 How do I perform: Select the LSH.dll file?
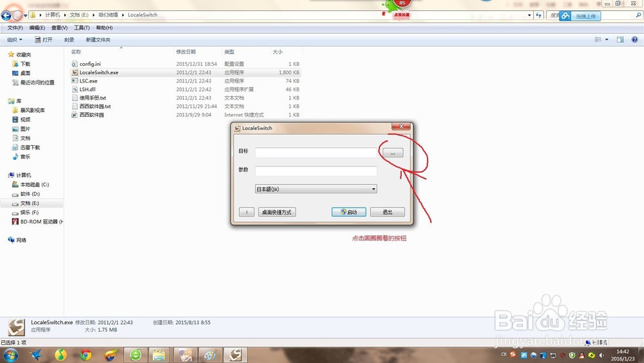coord(88,89)
